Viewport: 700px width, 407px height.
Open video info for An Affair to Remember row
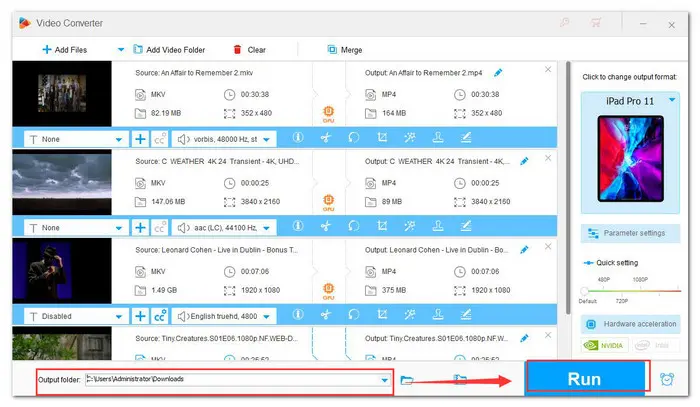298,138
